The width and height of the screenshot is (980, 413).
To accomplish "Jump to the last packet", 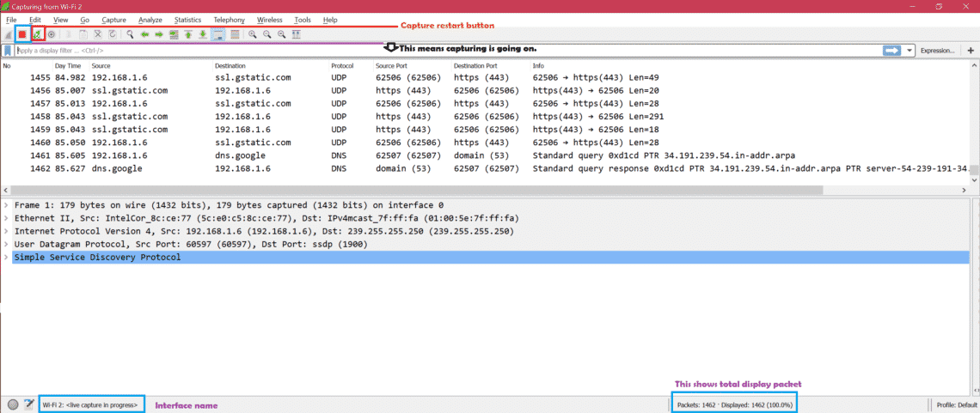I will pos(203,34).
